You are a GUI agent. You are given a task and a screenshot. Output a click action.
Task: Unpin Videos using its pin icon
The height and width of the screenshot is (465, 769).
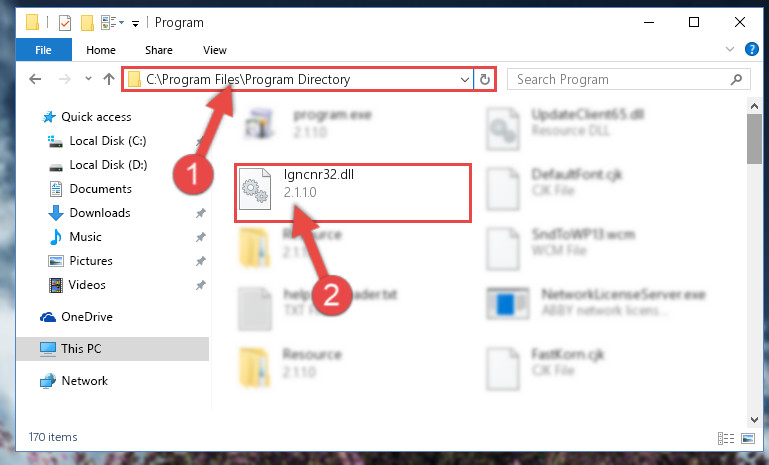click(201, 285)
